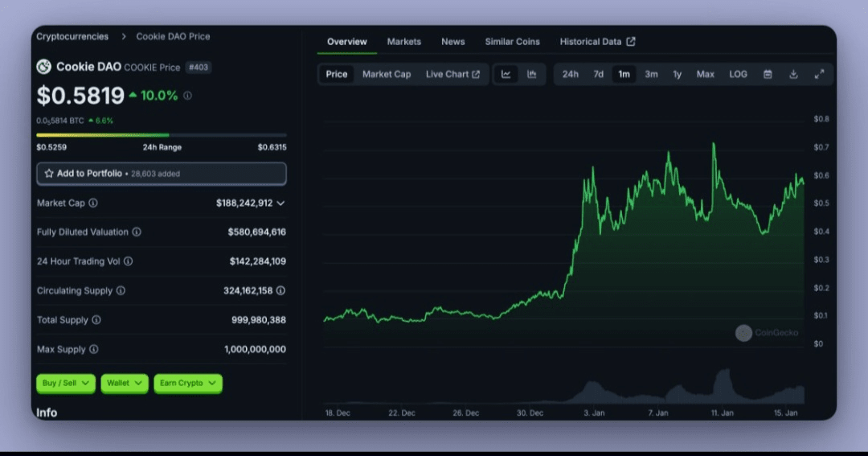868x456 pixels.
Task: Open the Similar Coins tab
Action: (x=512, y=42)
